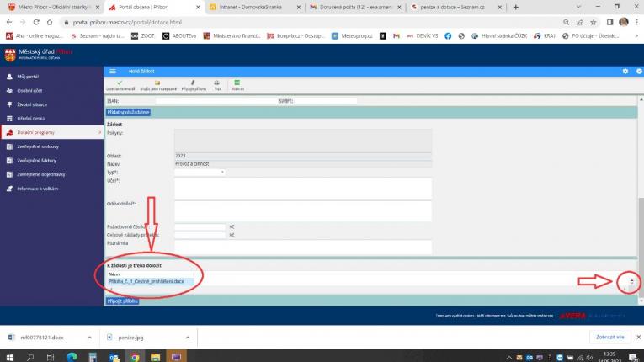
Task: Open a new browser tab
Action: pyautogui.click(x=516, y=7)
